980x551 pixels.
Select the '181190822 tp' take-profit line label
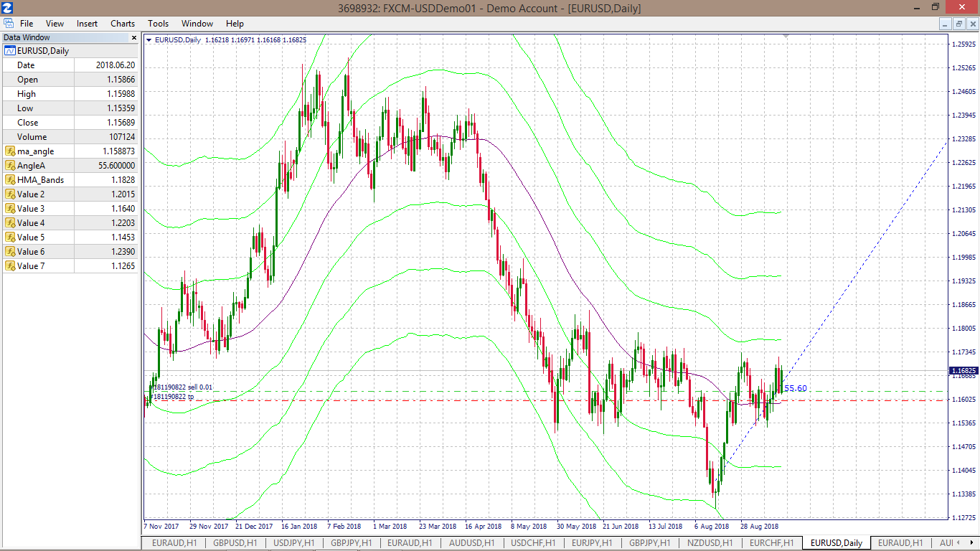pos(172,397)
